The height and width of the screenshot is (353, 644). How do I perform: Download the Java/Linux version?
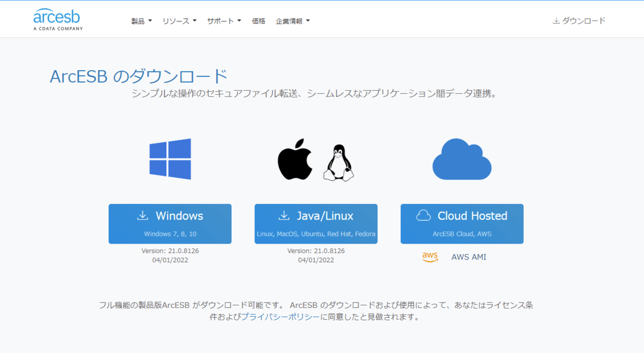(316, 224)
